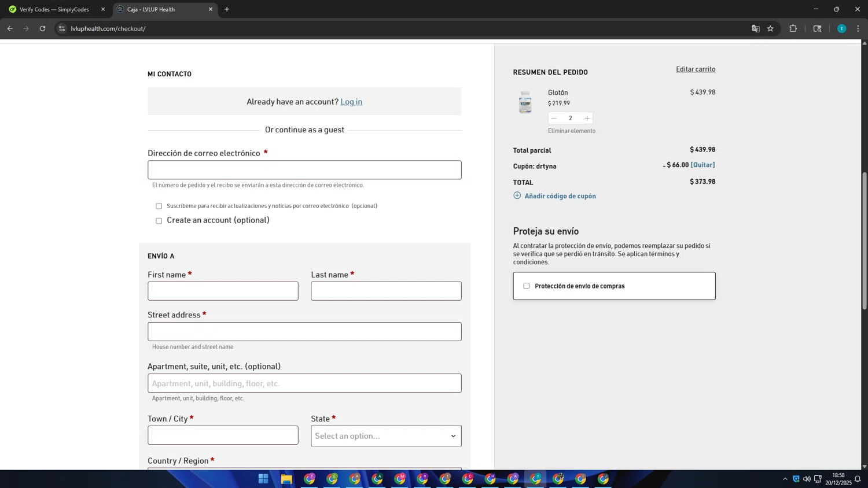This screenshot has width=868, height=488.
Task: Click the TOTAL amount $ 373.98
Action: tap(703, 182)
